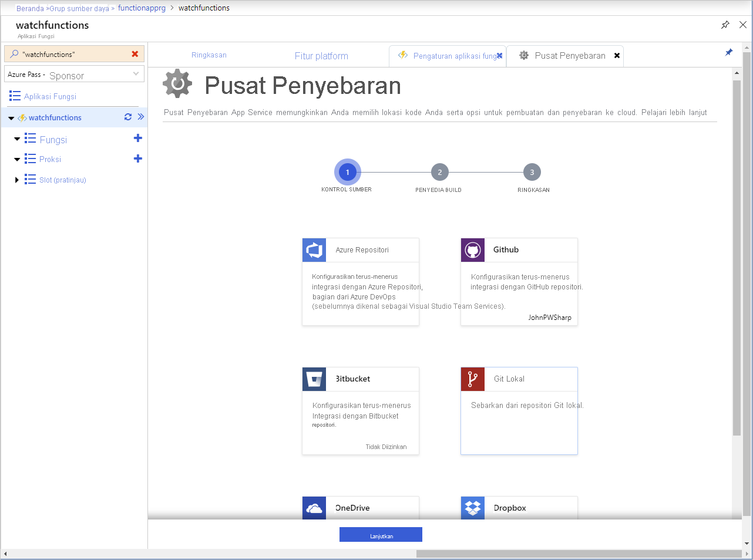
Task: Close the Pusat Penyebaran tab
Action: [x=617, y=56]
